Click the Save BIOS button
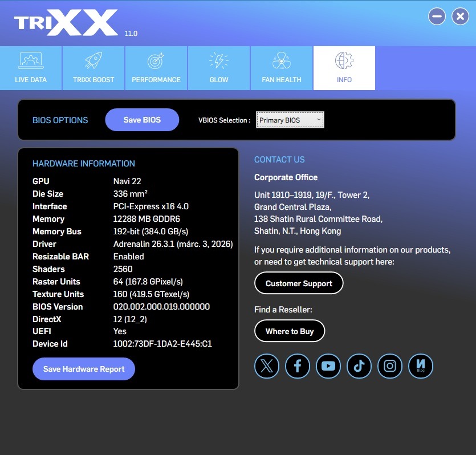The image size is (476, 455). [142, 120]
